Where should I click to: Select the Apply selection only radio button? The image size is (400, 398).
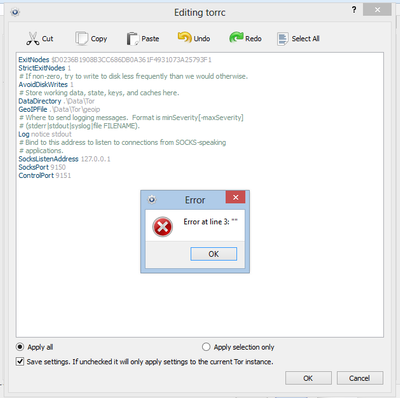[206, 347]
